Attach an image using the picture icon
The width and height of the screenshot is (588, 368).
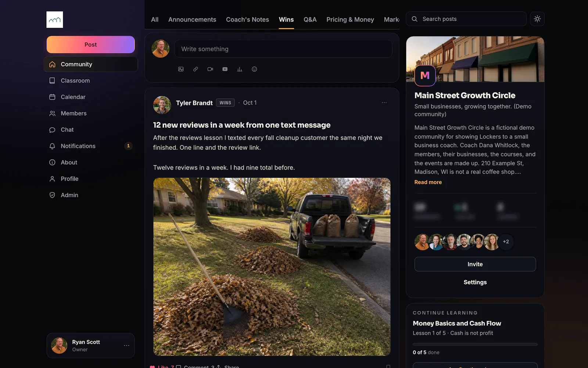pos(181,69)
